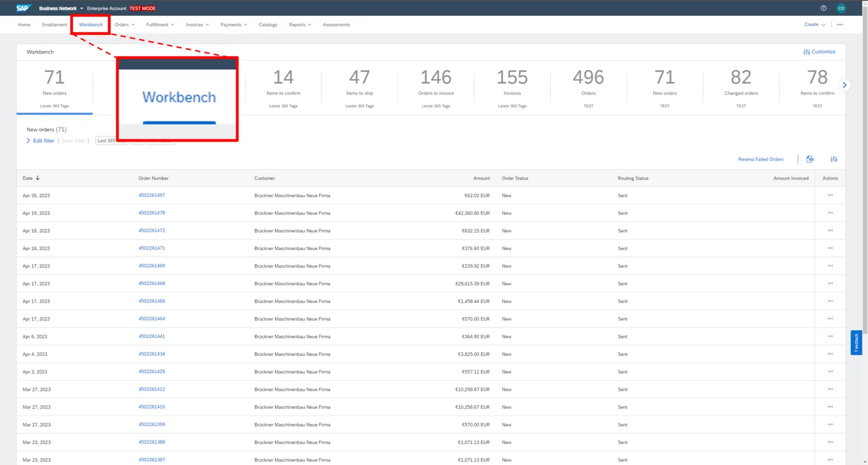Open actions menu for order 4502261472
The width and height of the screenshot is (868, 465).
tap(830, 230)
